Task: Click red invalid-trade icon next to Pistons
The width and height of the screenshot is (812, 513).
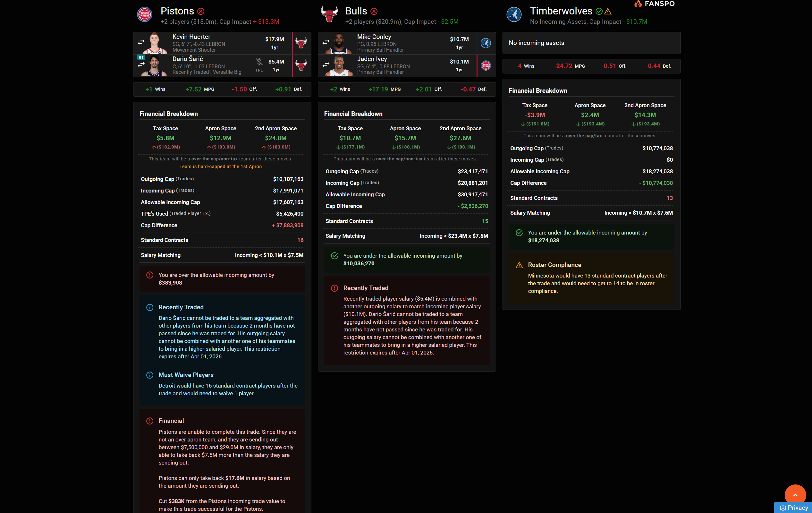Action: point(201,12)
